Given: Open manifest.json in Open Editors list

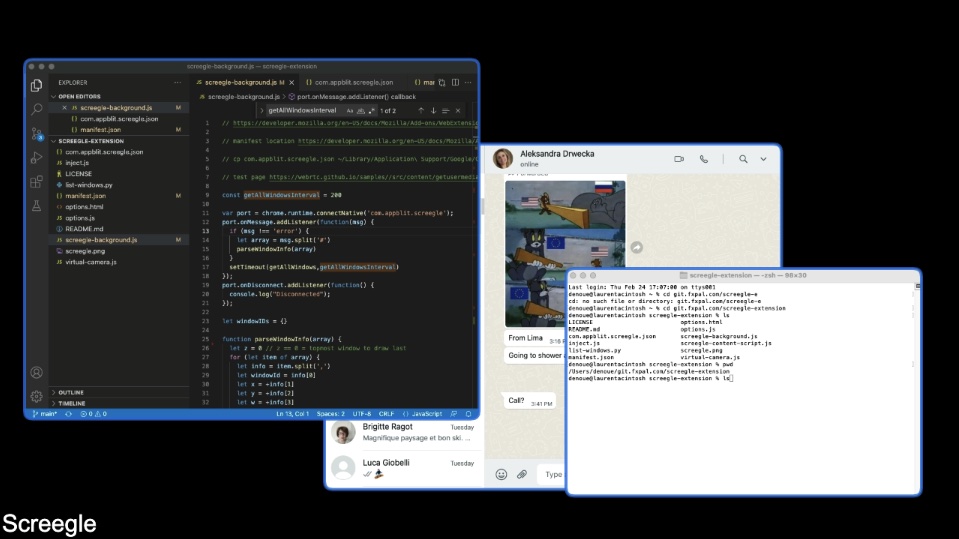Looking at the screenshot, I should coord(100,130).
